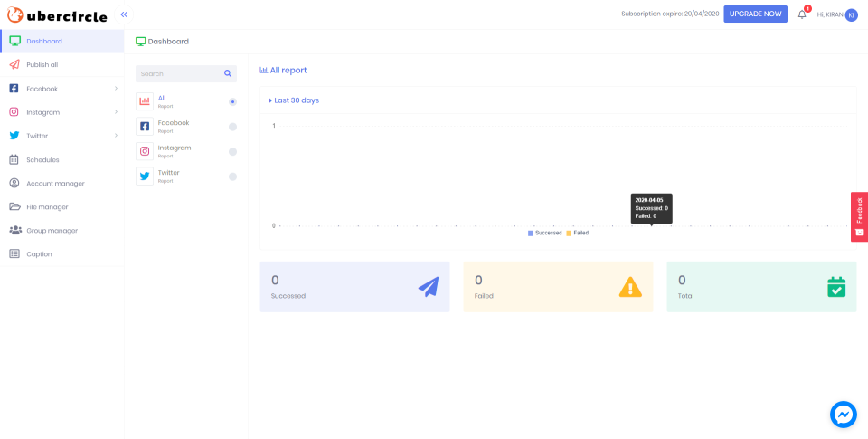Click the Schedules calendar icon
Image resolution: width=868 pixels, height=439 pixels.
14,159
